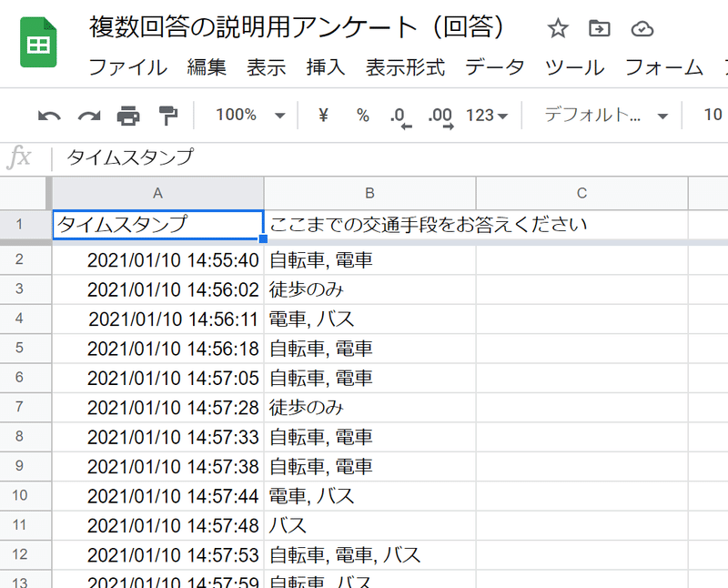Select cell with 2021/01/10 14:57:38
Image resolution: width=728 pixels, height=588 pixels.
point(157,466)
